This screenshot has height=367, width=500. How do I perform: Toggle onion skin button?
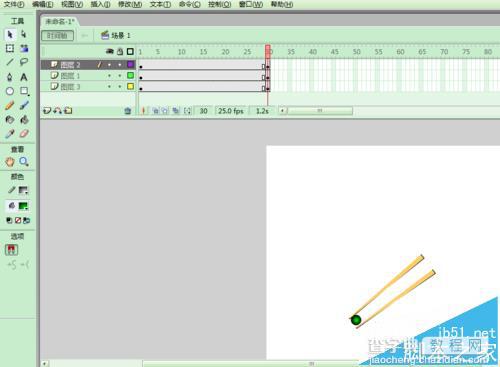pos(155,111)
